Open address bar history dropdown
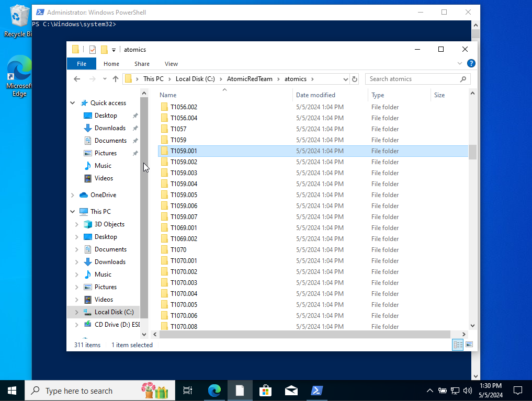The image size is (532, 401). pos(345,79)
